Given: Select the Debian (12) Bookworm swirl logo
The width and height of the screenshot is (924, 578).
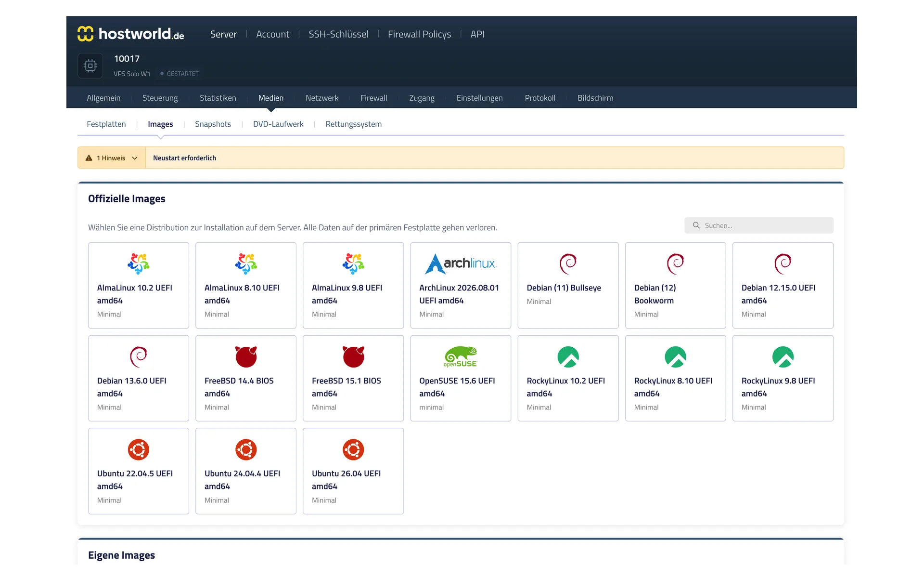Looking at the screenshot, I should pyautogui.click(x=675, y=263).
